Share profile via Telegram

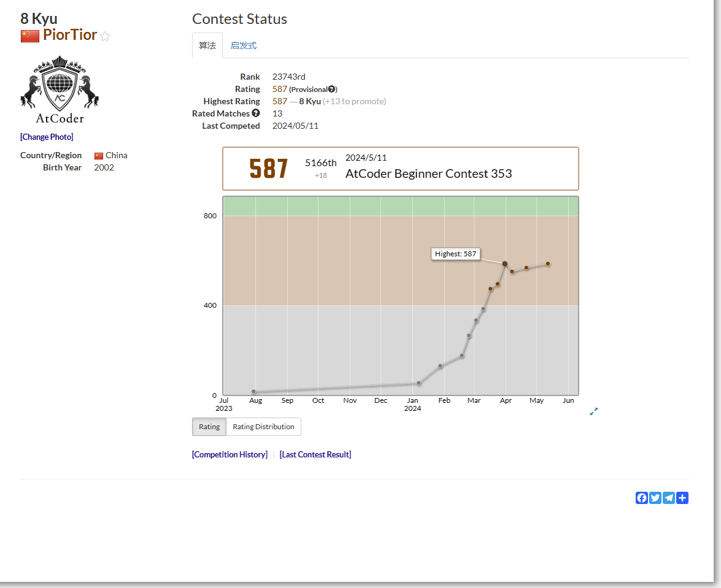(x=669, y=498)
